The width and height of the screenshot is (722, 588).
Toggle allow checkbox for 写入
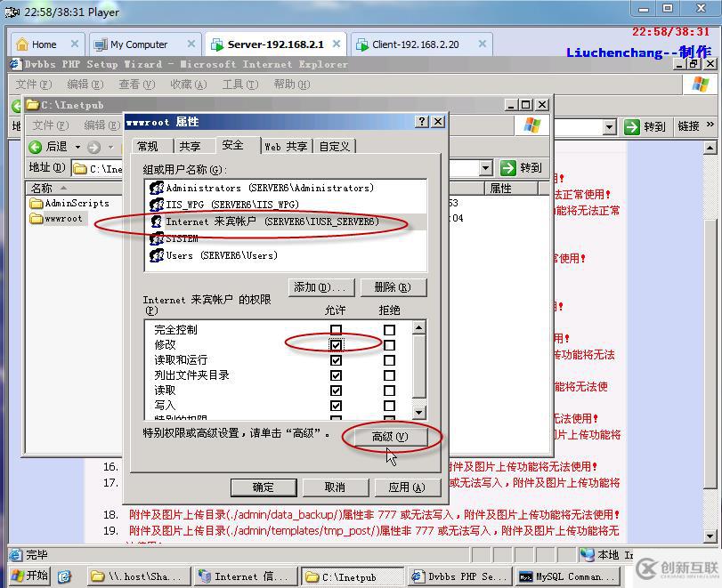pos(337,406)
